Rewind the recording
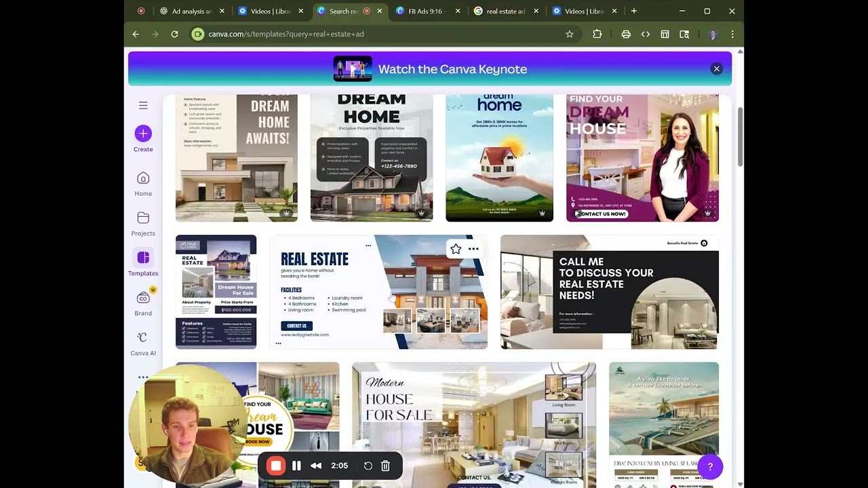The height and width of the screenshot is (488, 868). click(x=316, y=466)
